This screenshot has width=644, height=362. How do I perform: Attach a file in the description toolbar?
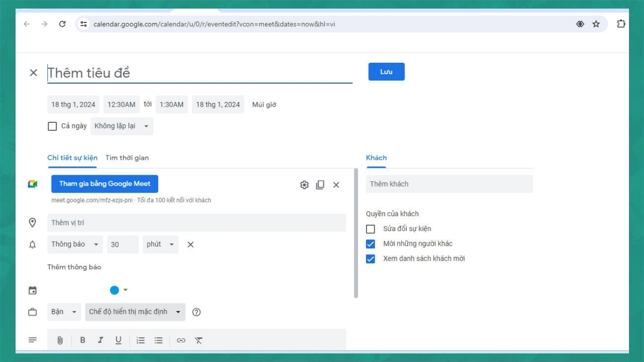click(60, 340)
